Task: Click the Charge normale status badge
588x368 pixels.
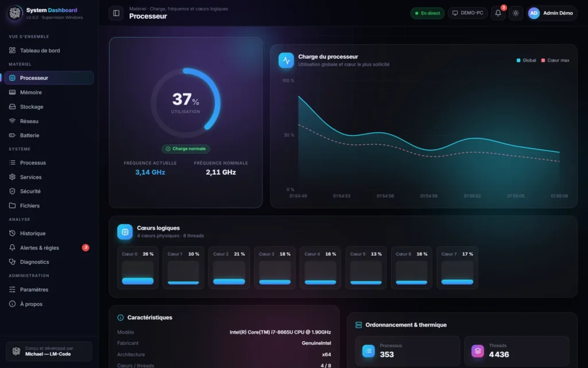Action: pyautogui.click(x=185, y=149)
